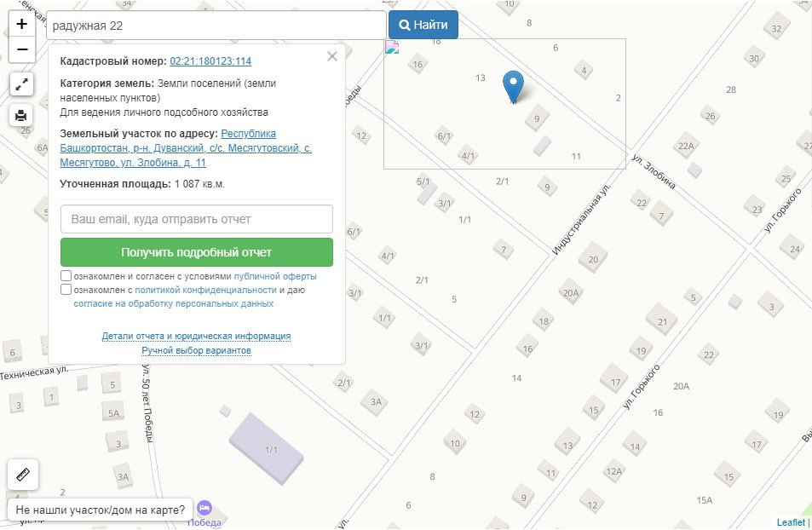
Task: Click the blue location marker pin
Action: [x=513, y=87]
